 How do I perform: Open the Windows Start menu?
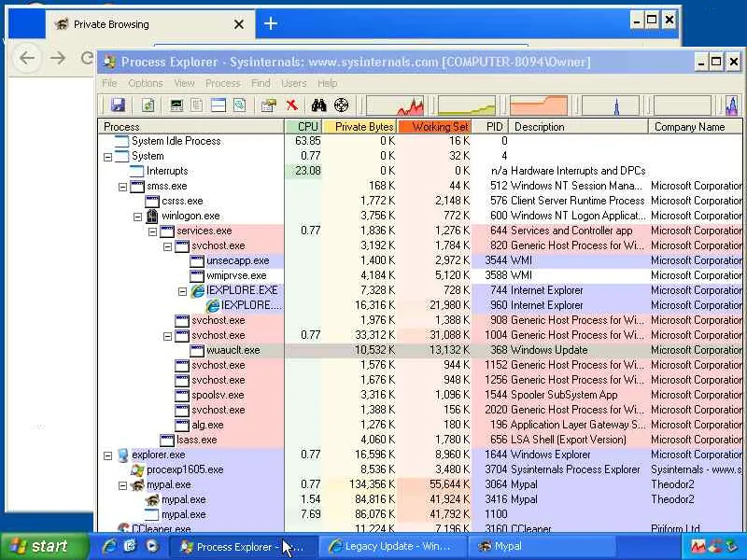[45, 546]
